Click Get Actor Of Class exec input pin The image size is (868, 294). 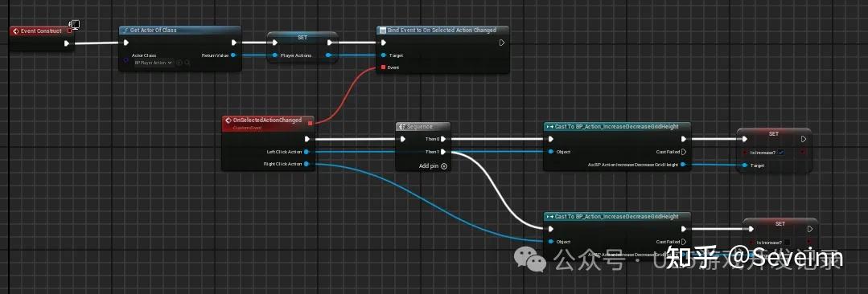point(126,43)
